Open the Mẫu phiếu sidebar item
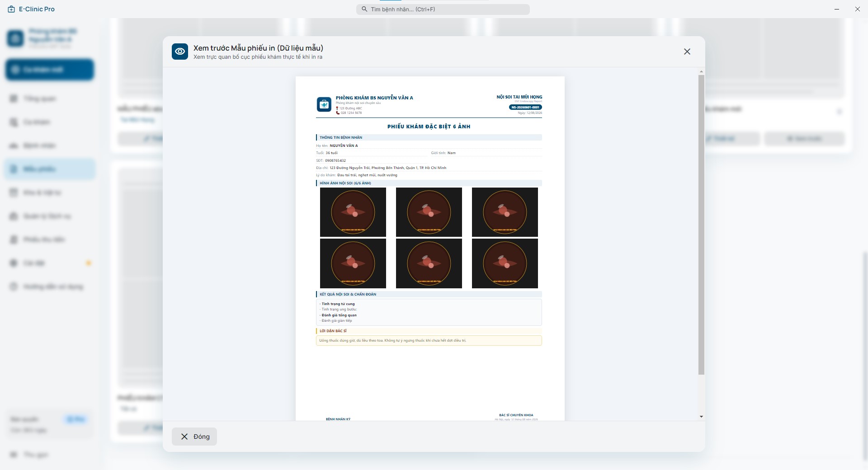Image resolution: width=868 pixels, height=470 pixels. [x=50, y=169]
